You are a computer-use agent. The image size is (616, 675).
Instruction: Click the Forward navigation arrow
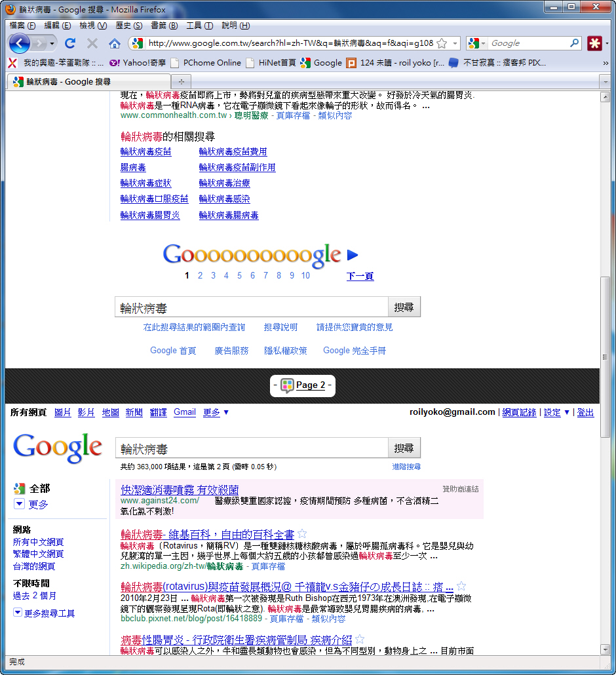pyautogui.click(x=39, y=43)
